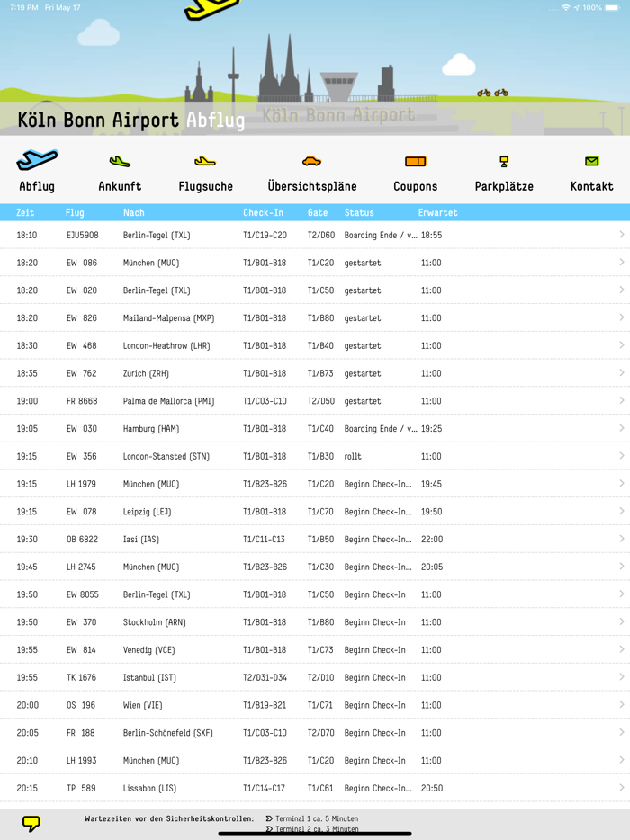Click the Gate column header
The height and width of the screenshot is (840, 630).
click(x=318, y=212)
